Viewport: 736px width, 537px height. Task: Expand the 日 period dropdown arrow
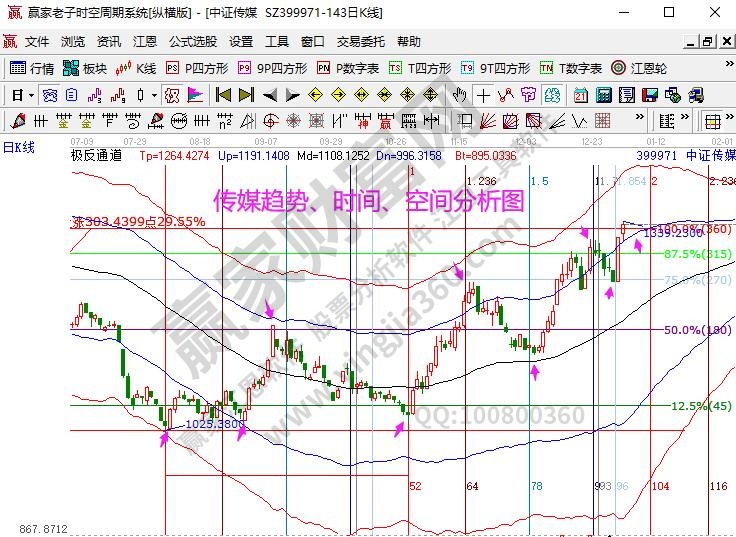coord(31,95)
